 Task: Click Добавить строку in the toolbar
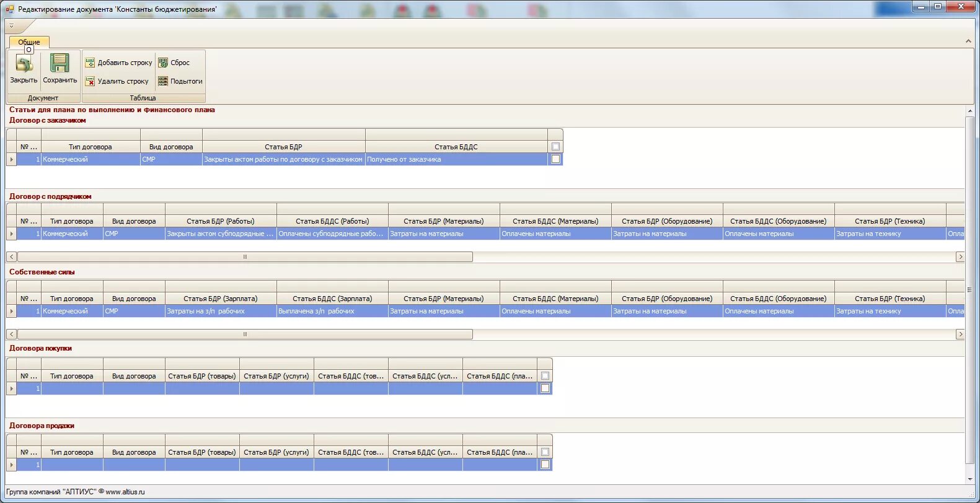[118, 63]
